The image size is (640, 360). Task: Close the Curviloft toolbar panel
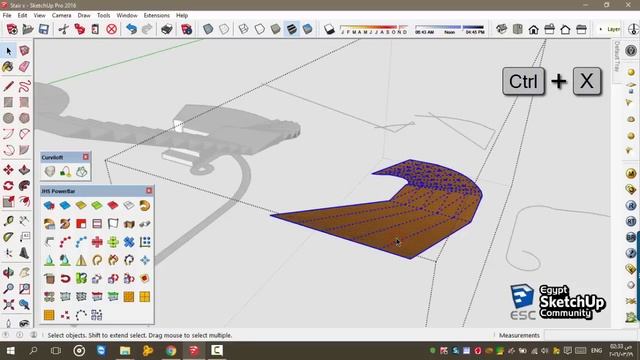[x=86, y=157]
